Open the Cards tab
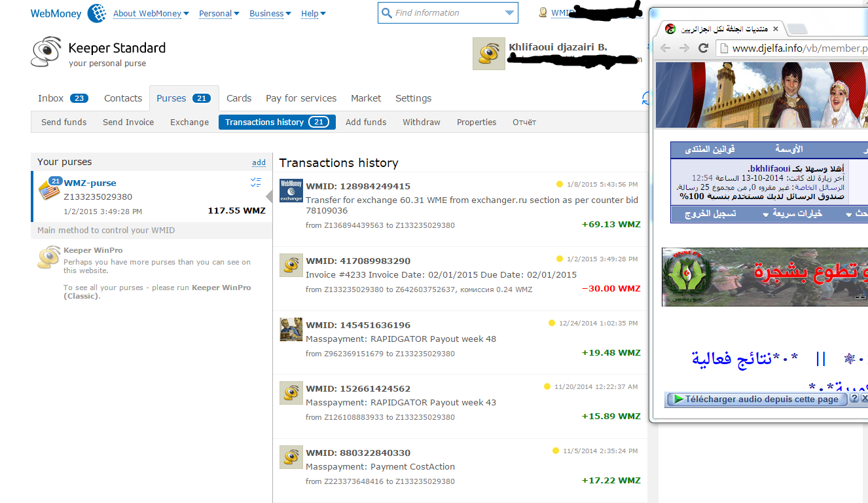 239,98
